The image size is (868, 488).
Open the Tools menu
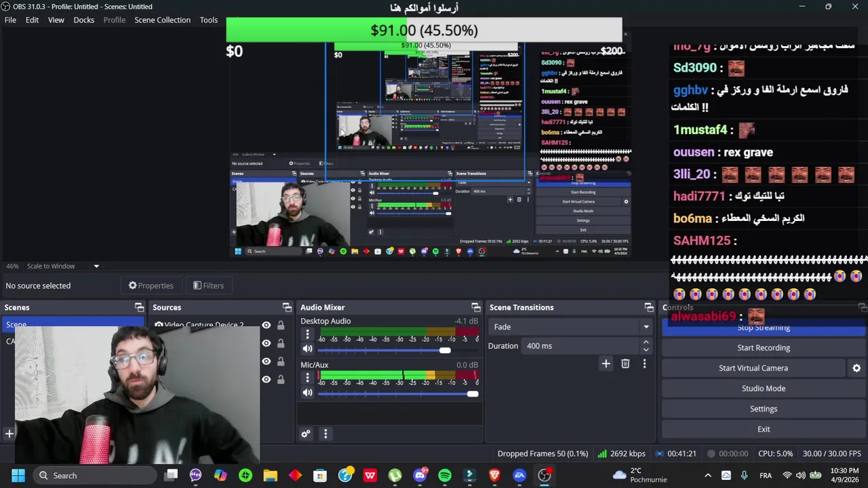coord(209,20)
